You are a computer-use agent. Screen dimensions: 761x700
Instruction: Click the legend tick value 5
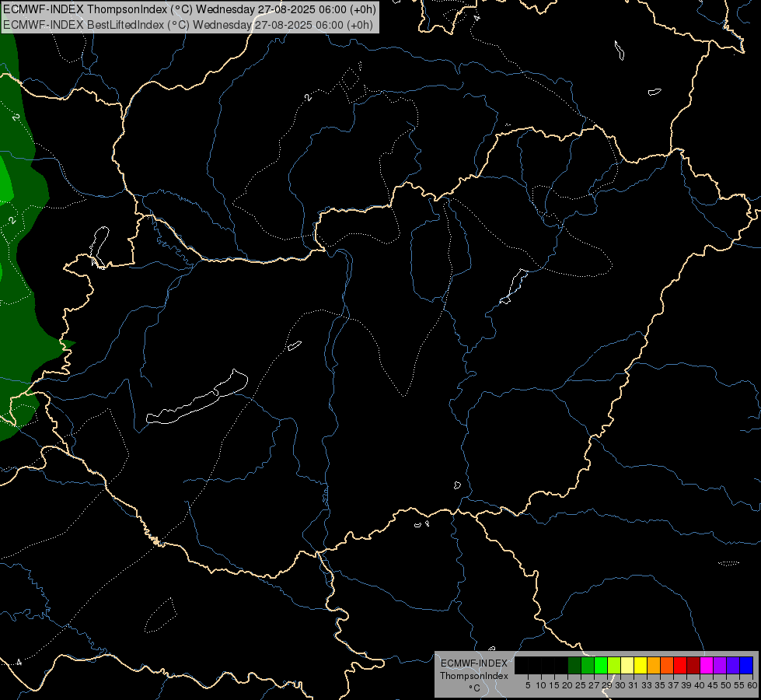tap(528, 685)
